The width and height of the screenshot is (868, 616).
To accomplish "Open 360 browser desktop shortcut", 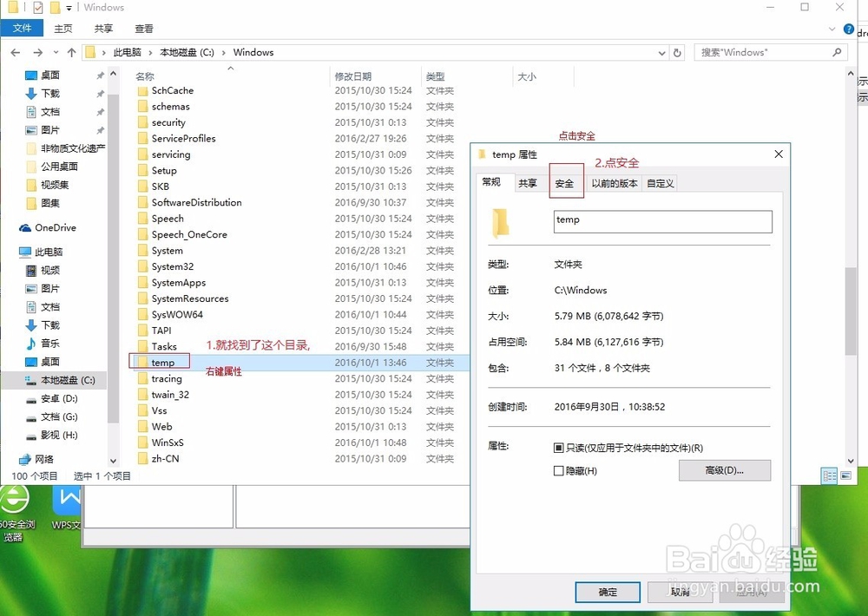I will coord(15,514).
